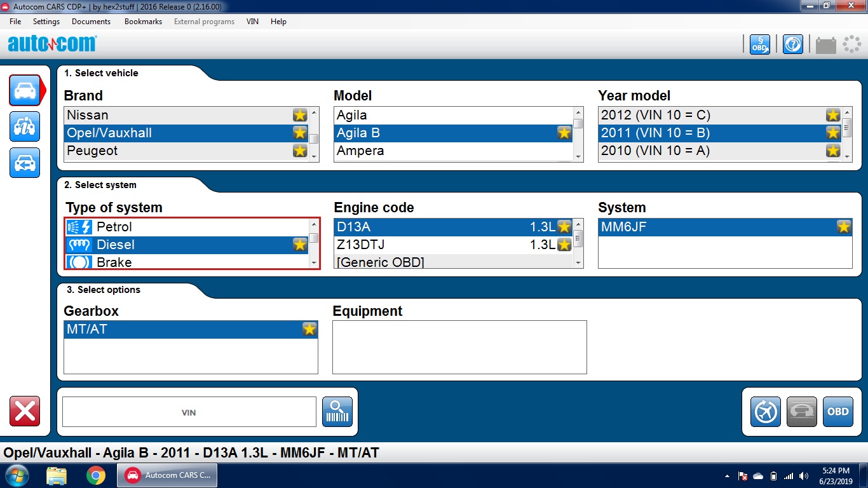Click the connection status dots icon
This screenshot has width=868, height=488.
pos(851,44)
